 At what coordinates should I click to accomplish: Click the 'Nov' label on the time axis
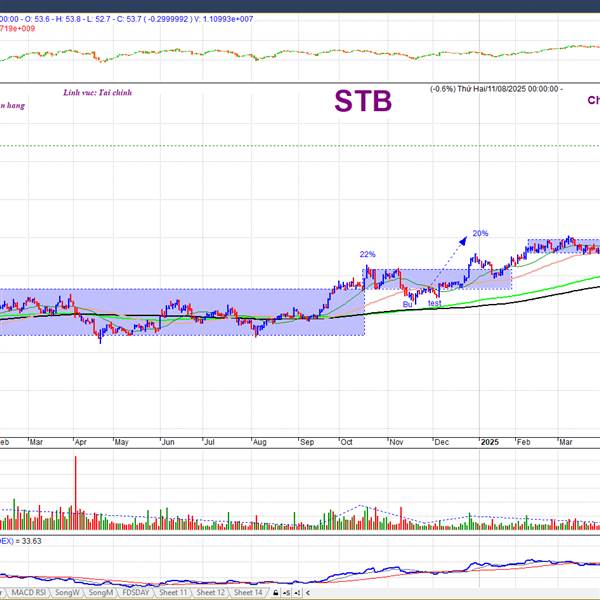(396, 442)
